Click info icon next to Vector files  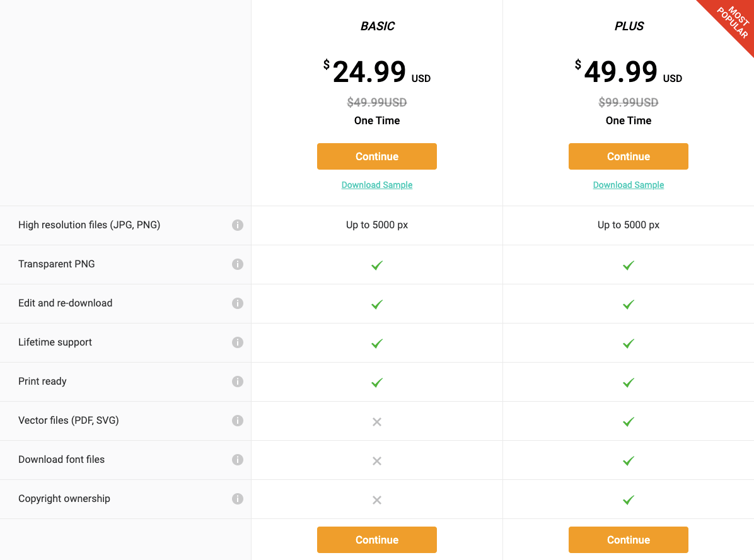238,421
